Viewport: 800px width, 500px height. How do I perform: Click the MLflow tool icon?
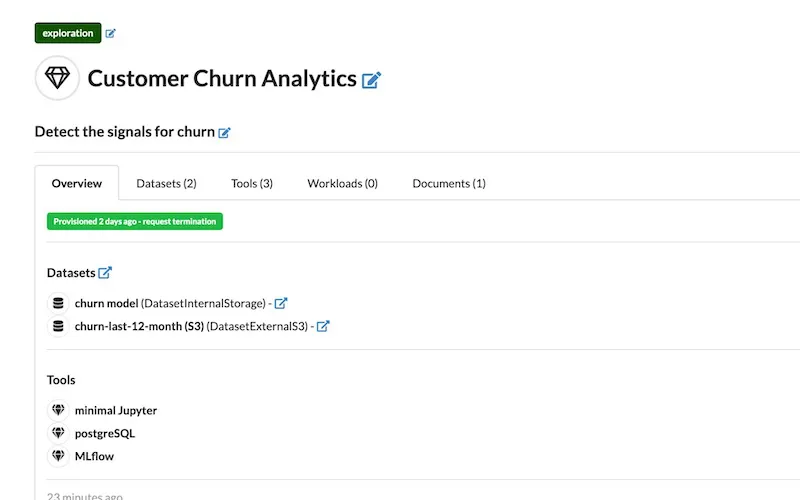point(58,456)
